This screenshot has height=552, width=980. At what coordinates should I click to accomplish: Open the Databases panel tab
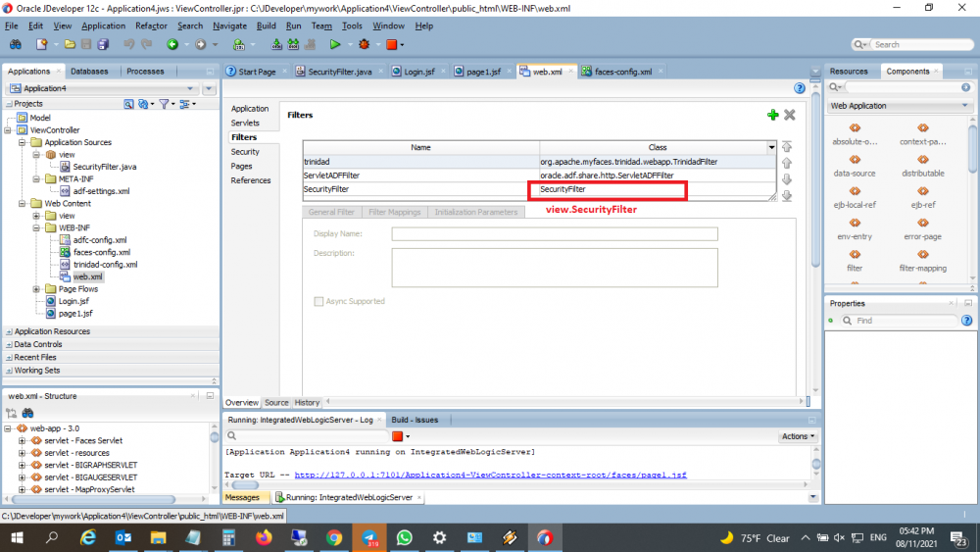[89, 72]
